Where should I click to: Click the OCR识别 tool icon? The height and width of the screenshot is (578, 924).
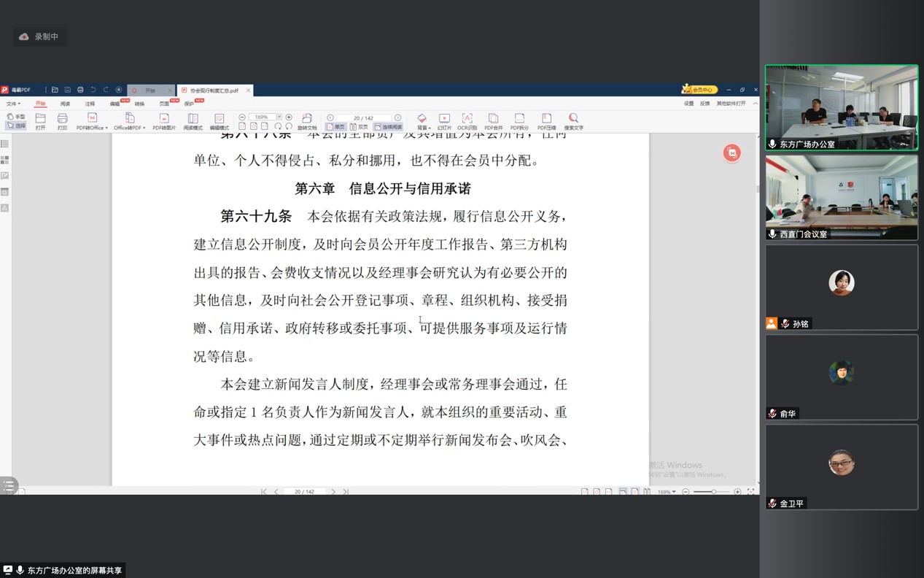click(467, 120)
